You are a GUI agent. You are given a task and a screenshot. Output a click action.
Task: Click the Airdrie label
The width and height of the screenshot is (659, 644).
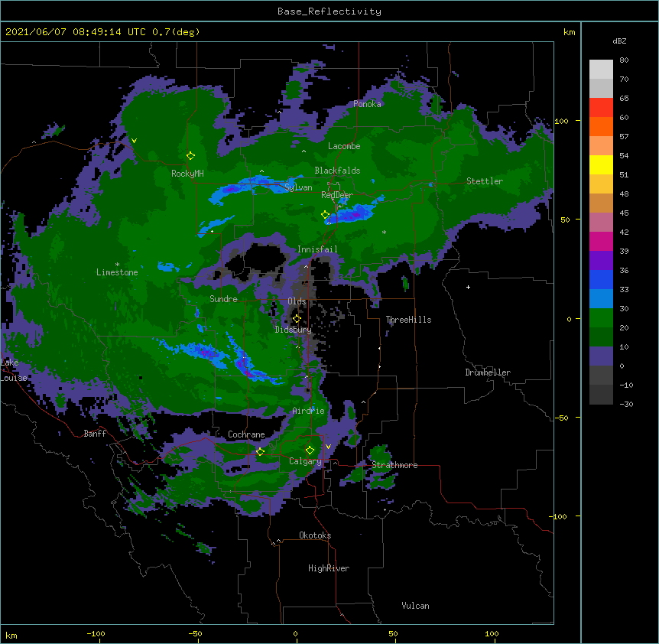point(309,411)
